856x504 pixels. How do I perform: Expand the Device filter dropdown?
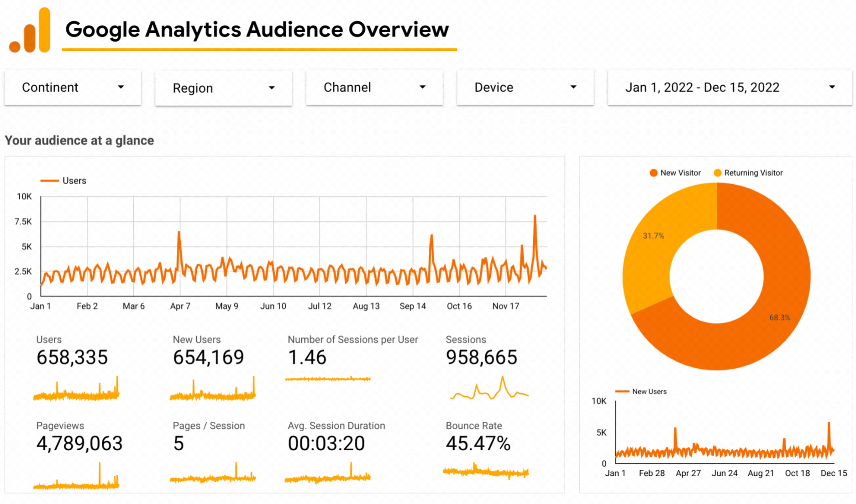click(x=525, y=87)
